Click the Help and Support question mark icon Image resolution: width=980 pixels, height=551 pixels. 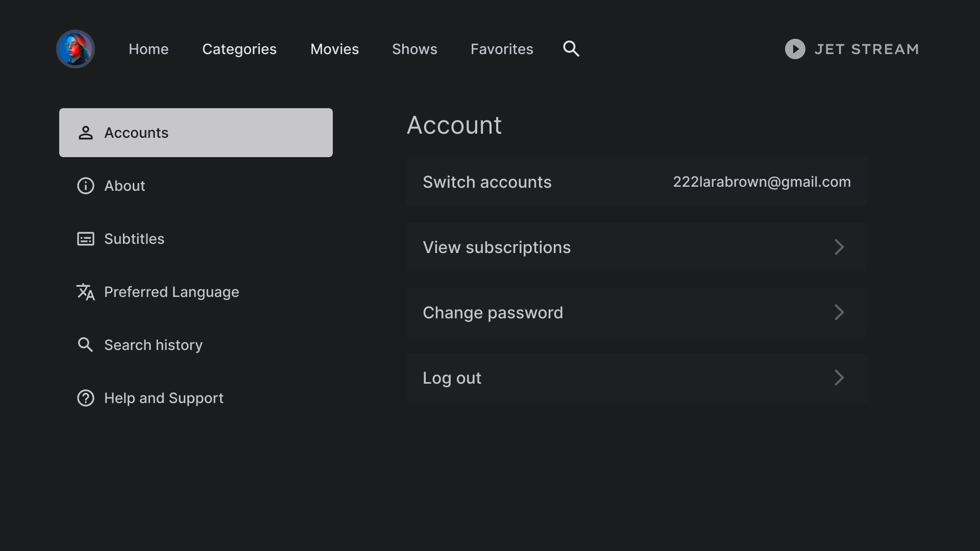tap(85, 397)
